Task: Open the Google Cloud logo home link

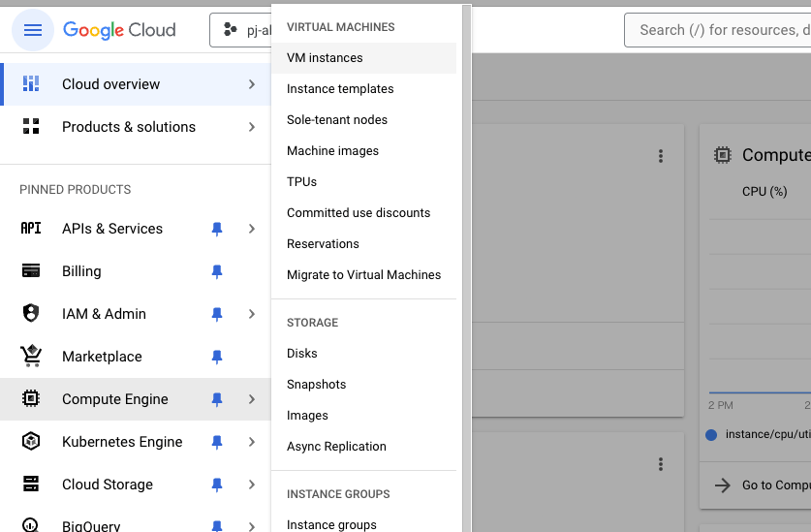Action: (x=119, y=30)
